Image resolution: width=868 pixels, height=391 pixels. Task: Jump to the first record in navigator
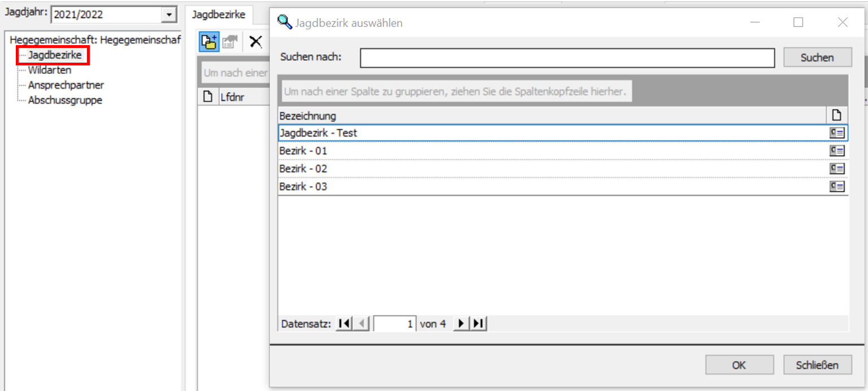tap(343, 324)
